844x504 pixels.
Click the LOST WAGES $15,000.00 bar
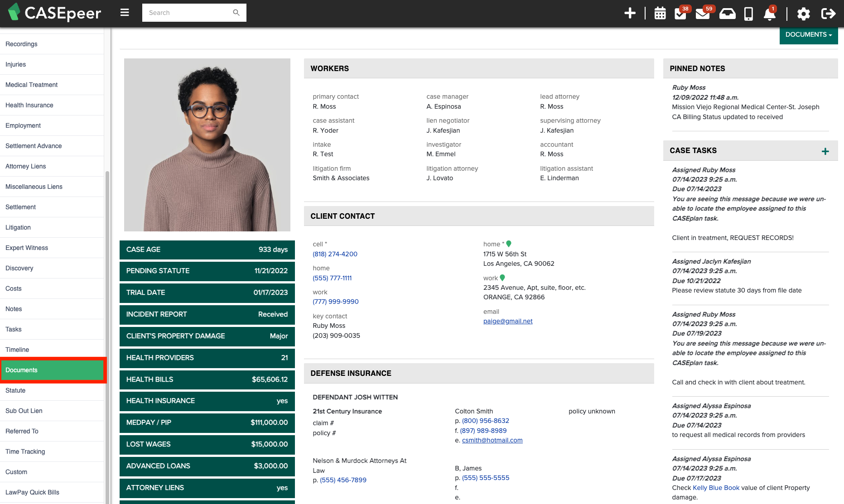(x=207, y=444)
